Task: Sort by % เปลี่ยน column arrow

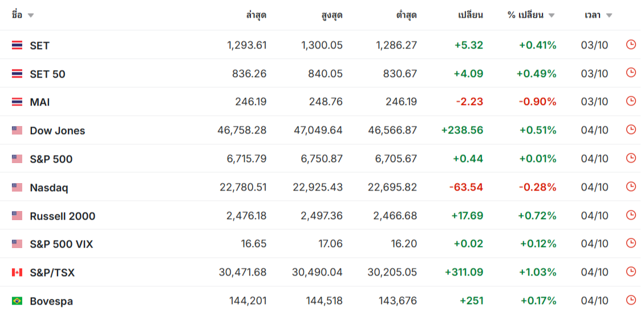Action: tap(551, 15)
